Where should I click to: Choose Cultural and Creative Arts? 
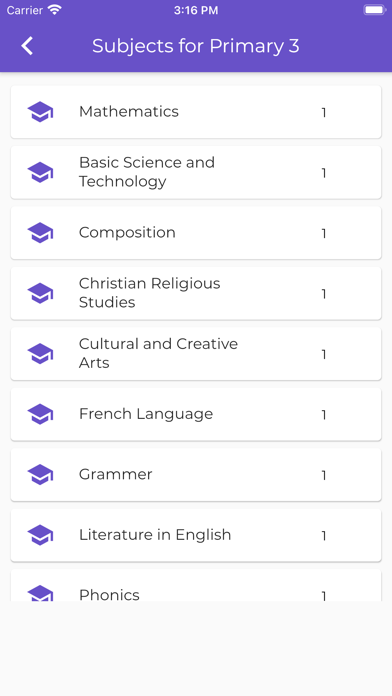click(x=196, y=354)
